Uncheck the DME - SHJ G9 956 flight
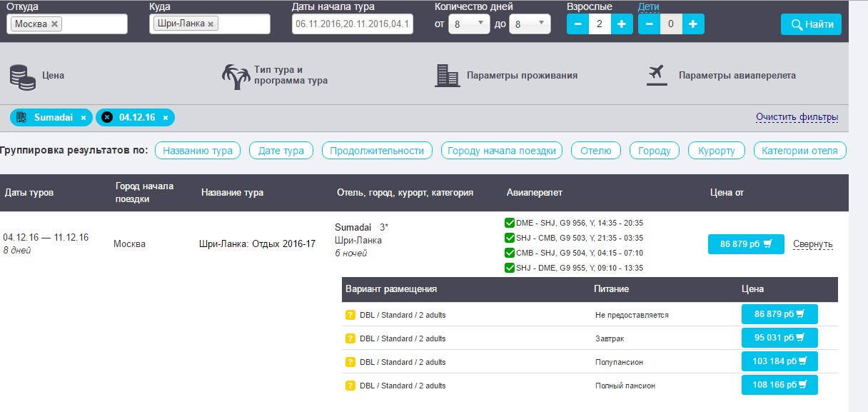Viewport: 868px width, 412px height. pyautogui.click(x=510, y=223)
